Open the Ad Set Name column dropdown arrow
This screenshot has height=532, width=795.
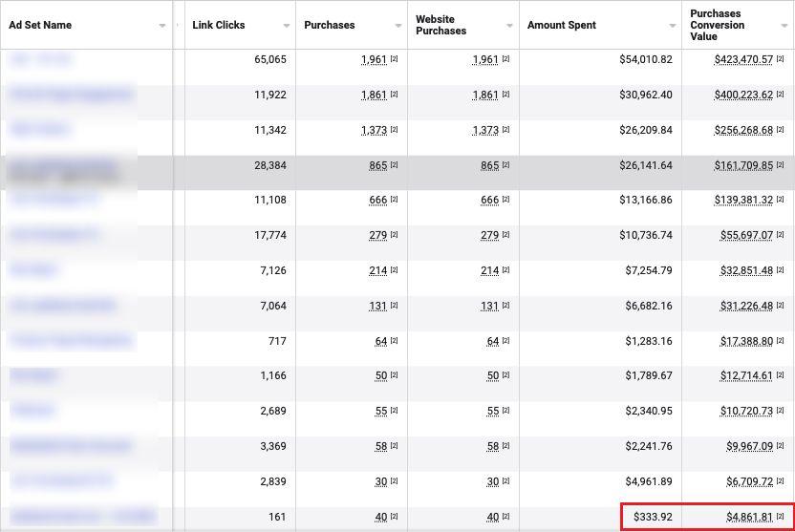(162, 26)
